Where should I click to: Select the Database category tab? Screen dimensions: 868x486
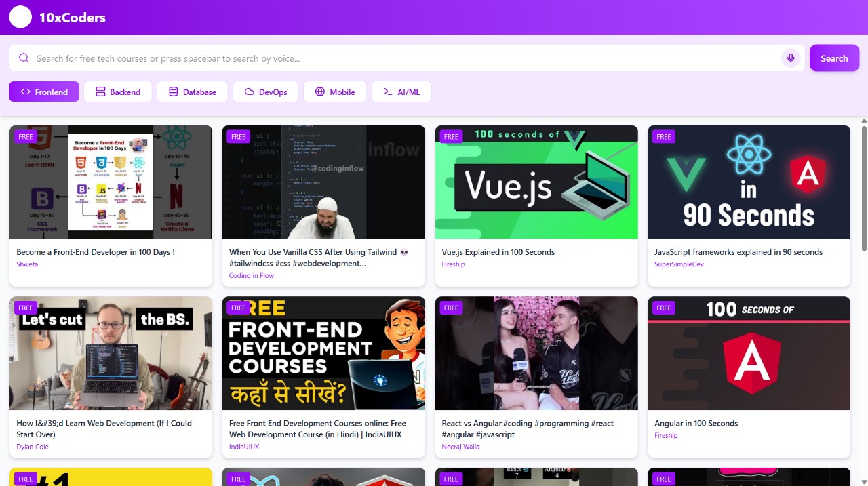[x=193, y=92]
